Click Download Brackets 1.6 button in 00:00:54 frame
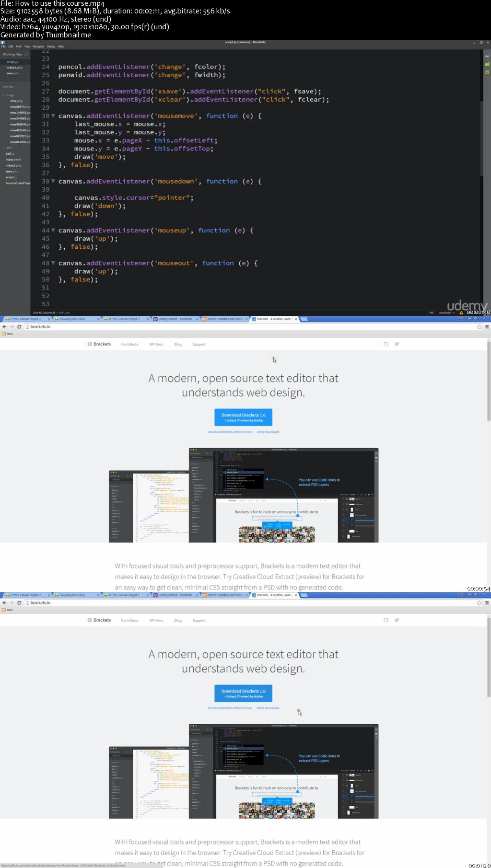The height and width of the screenshot is (868, 491). tap(243, 417)
